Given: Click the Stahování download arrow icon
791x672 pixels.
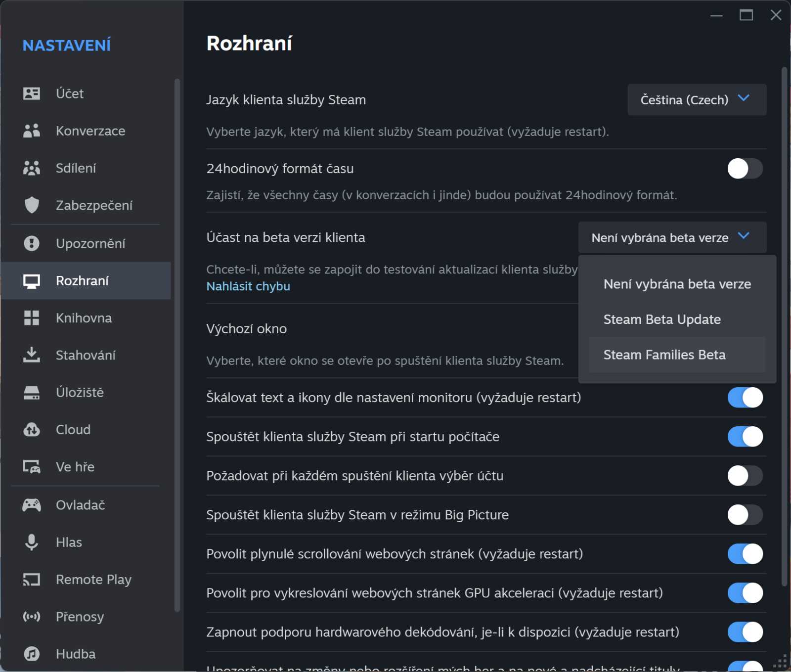Looking at the screenshot, I should (x=32, y=355).
